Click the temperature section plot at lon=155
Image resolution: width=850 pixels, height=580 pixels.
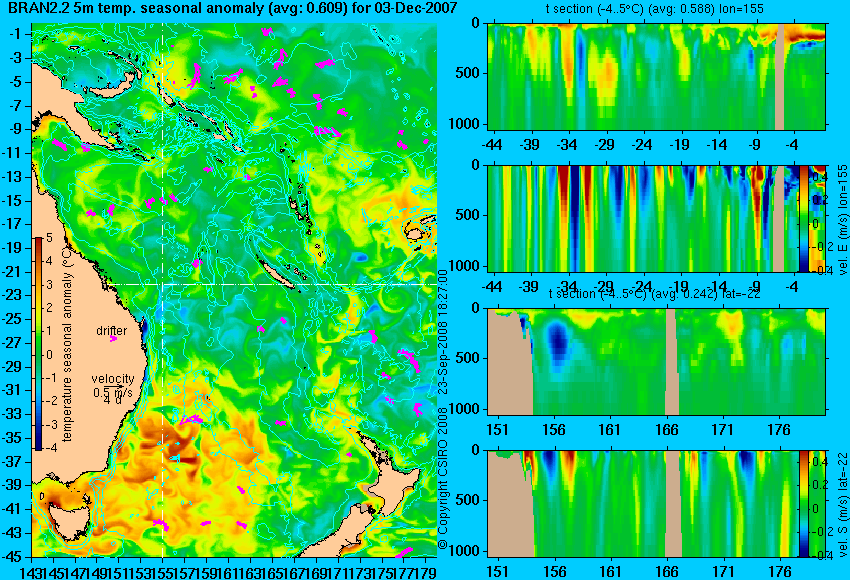(657, 76)
